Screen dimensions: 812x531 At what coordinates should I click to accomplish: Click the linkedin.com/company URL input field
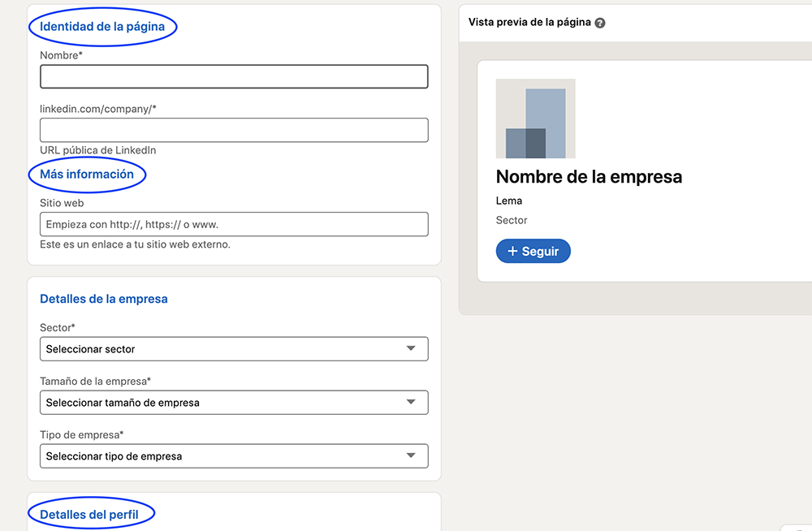click(234, 130)
